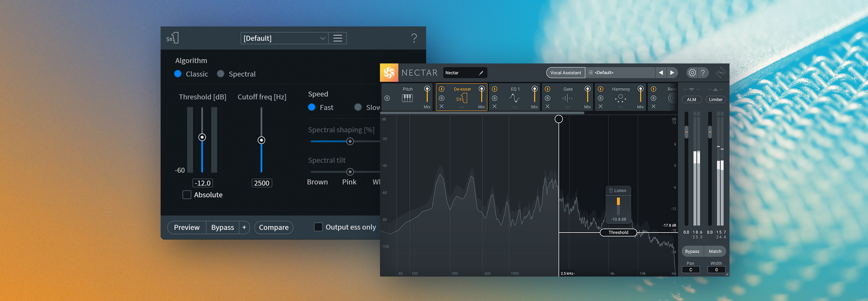868x301 pixels.
Task: Solo the Gate module
Action: 548,98
